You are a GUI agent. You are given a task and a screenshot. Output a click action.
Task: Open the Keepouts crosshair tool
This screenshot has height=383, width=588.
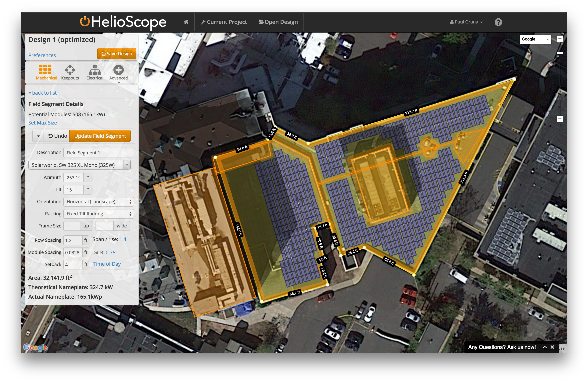pyautogui.click(x=70, y=70)
